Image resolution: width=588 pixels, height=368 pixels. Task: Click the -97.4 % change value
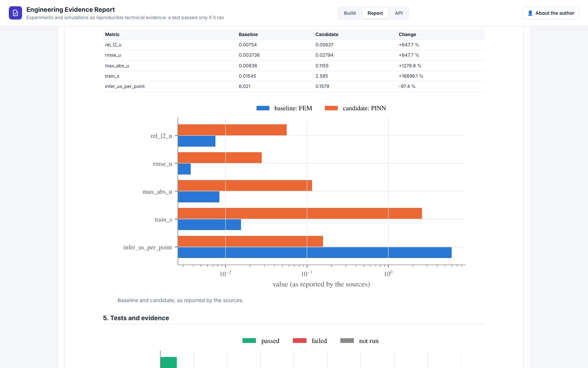(407, 86)
